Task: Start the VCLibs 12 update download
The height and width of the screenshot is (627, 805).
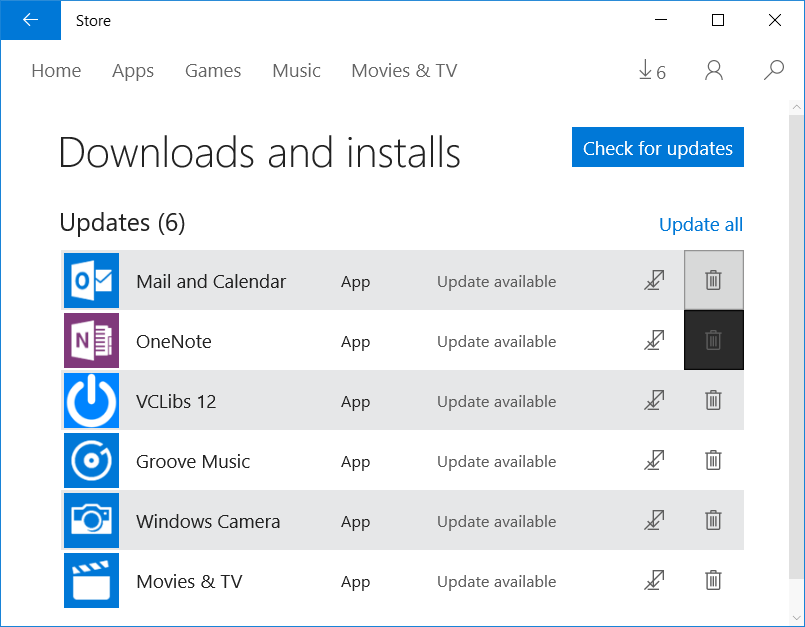Action: pos(654,401)
